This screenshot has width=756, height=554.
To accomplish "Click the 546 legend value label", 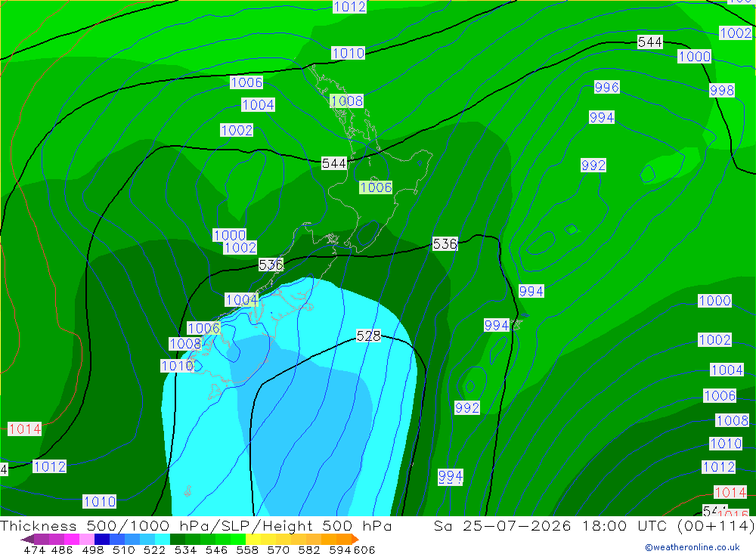I will pyautogui.click(x=216, y=549).
